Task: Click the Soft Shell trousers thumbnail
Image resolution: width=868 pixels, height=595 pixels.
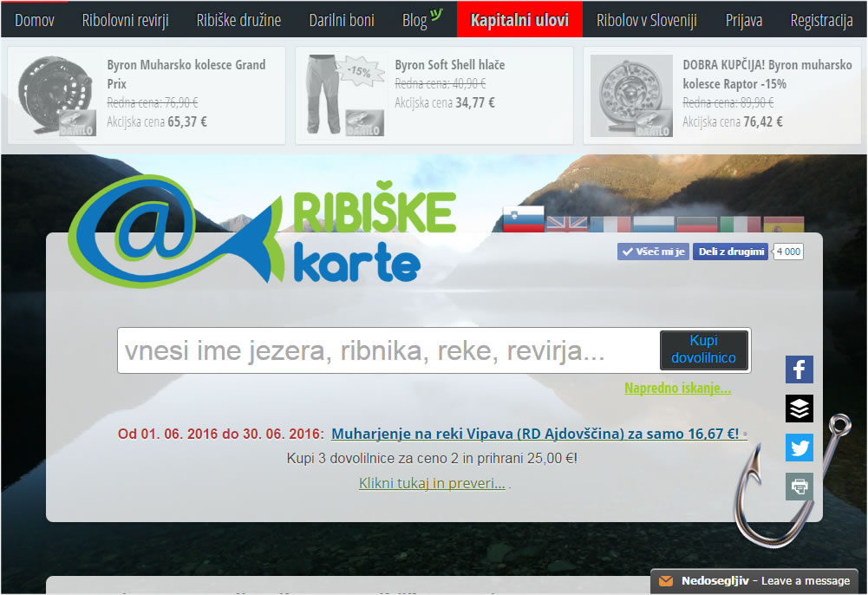Action: pyautogui.click(x=343, y=95)
